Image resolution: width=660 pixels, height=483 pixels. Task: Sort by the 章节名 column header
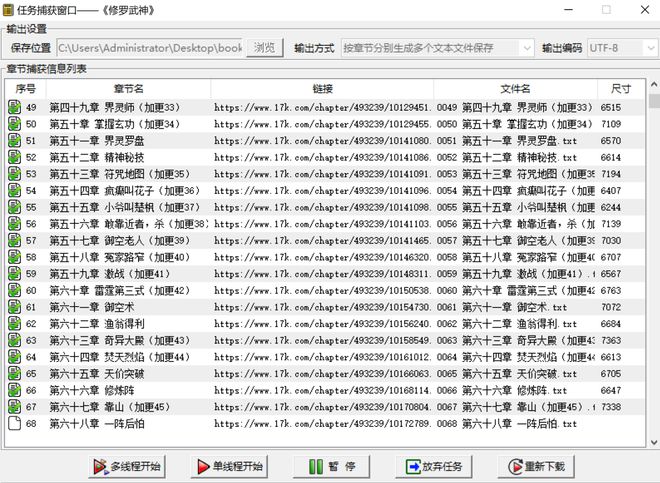tap(127, 89)
